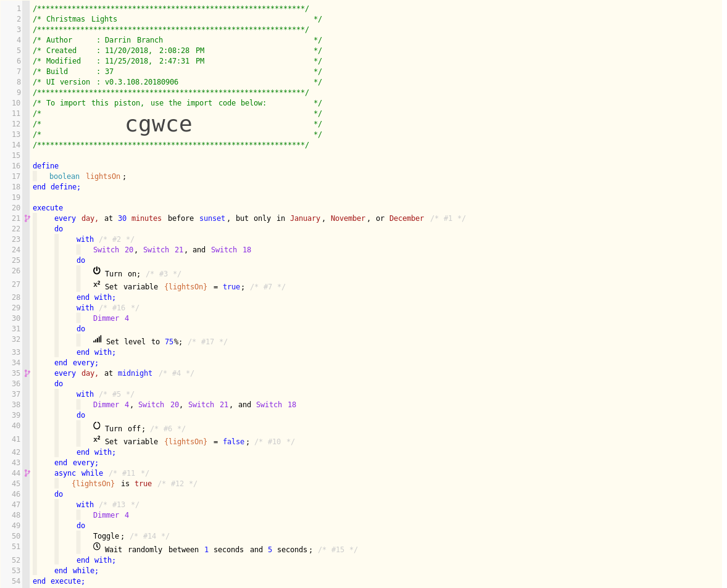This screenshot has height=588, width=727.
Task: Select the import code cgwce
Action: tap(159, 124)
